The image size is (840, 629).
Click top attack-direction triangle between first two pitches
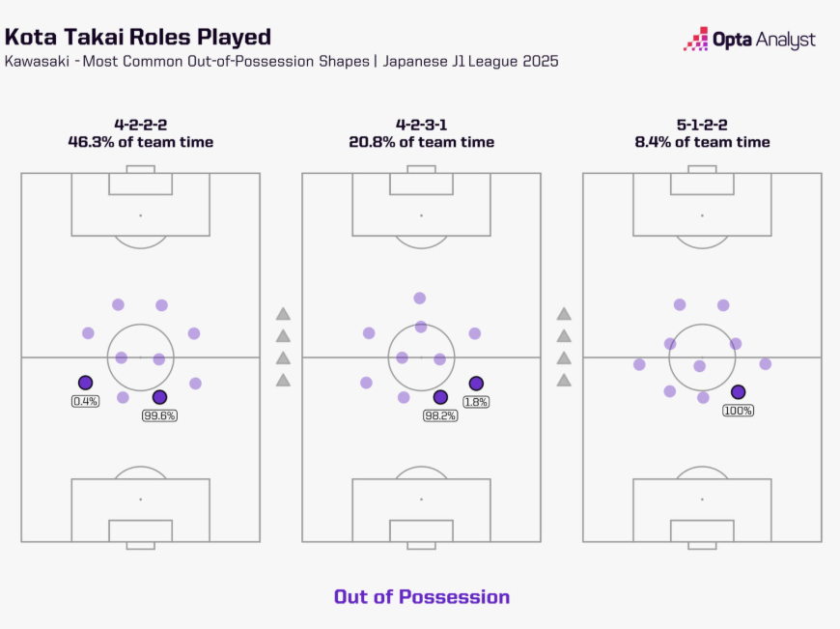[x=284, y=314]
